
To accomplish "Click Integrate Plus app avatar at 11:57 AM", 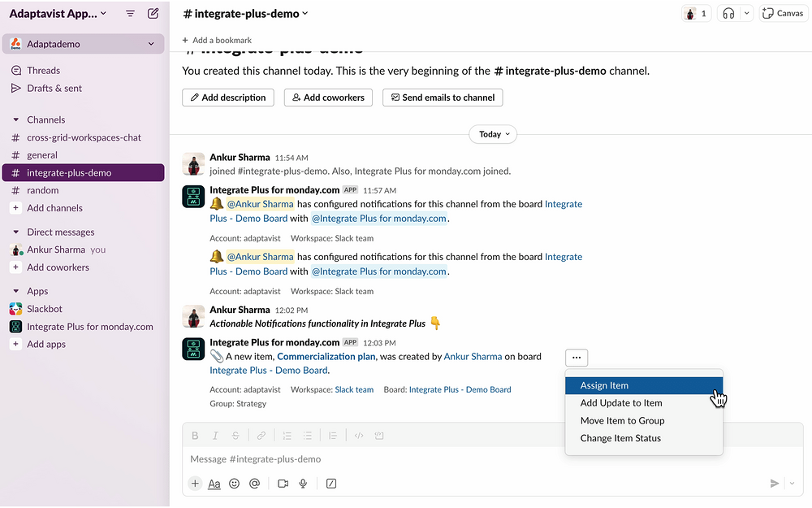I will [x=193, y=197].
